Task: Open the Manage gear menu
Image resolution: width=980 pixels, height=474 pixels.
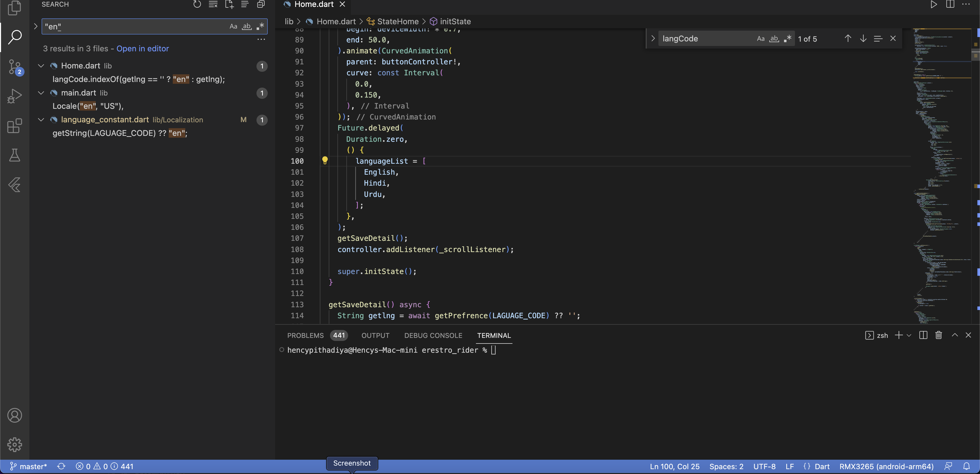Action: (x=15, y=444)
